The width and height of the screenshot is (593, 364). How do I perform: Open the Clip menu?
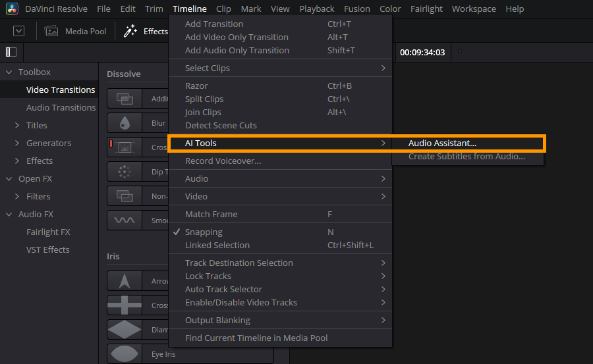pos(223,9)
